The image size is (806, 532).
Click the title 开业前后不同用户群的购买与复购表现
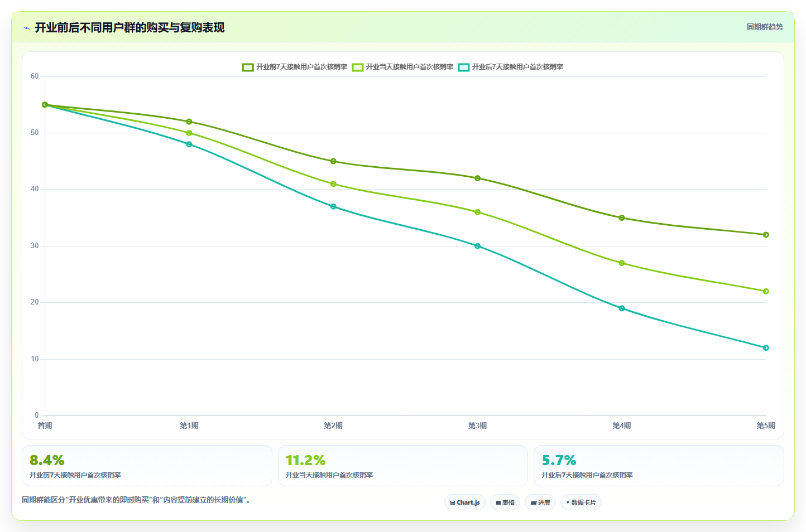pyautogui.click(x=129, y=28)
